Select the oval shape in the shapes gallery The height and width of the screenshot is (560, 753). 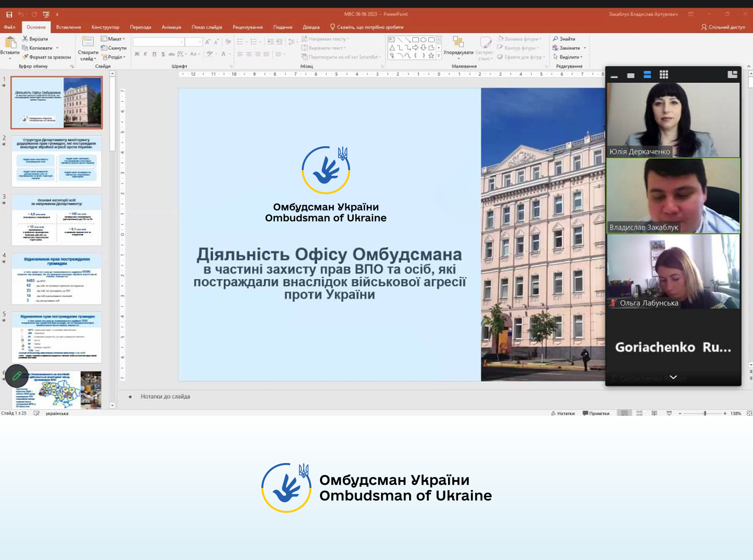423,40
